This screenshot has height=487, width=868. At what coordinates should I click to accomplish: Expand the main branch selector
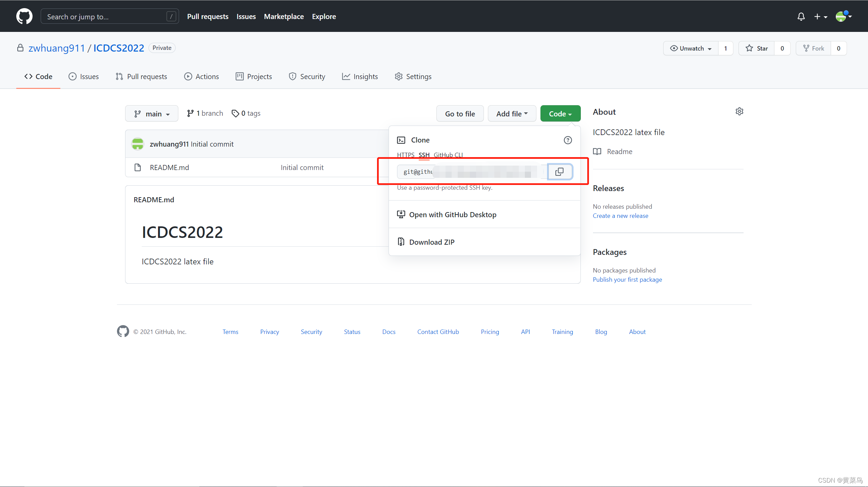click(x=152, y=114)
